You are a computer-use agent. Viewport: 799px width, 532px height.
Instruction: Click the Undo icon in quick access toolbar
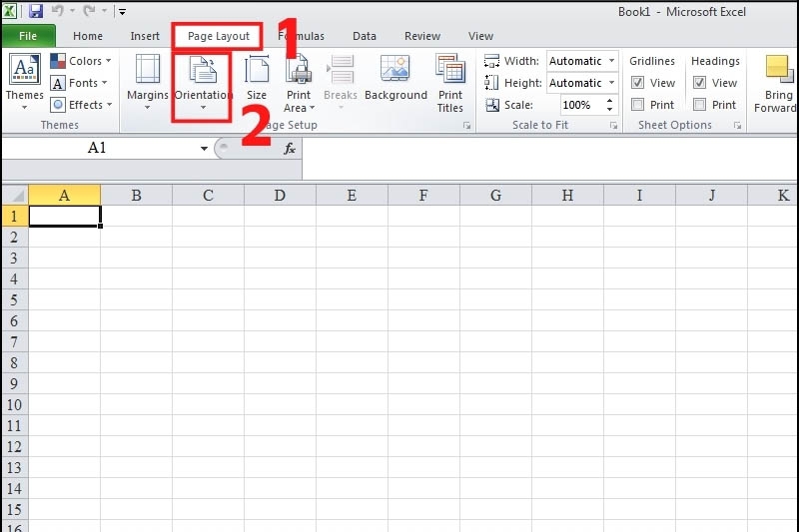click(57, 11)
